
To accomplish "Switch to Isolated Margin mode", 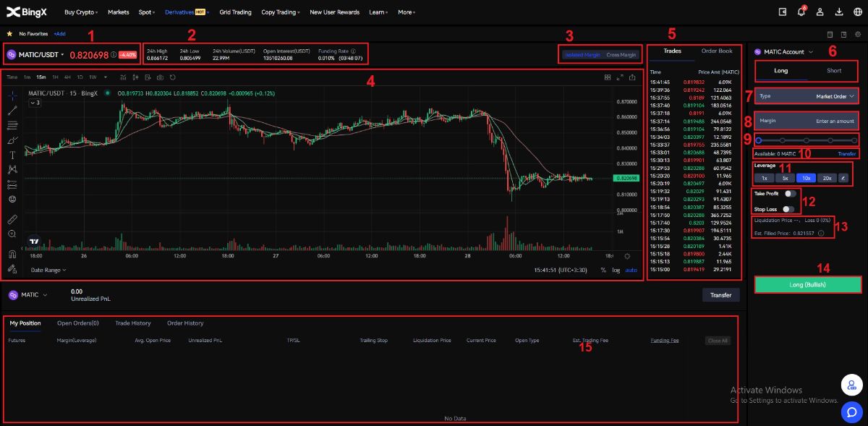I will [583, 55].
